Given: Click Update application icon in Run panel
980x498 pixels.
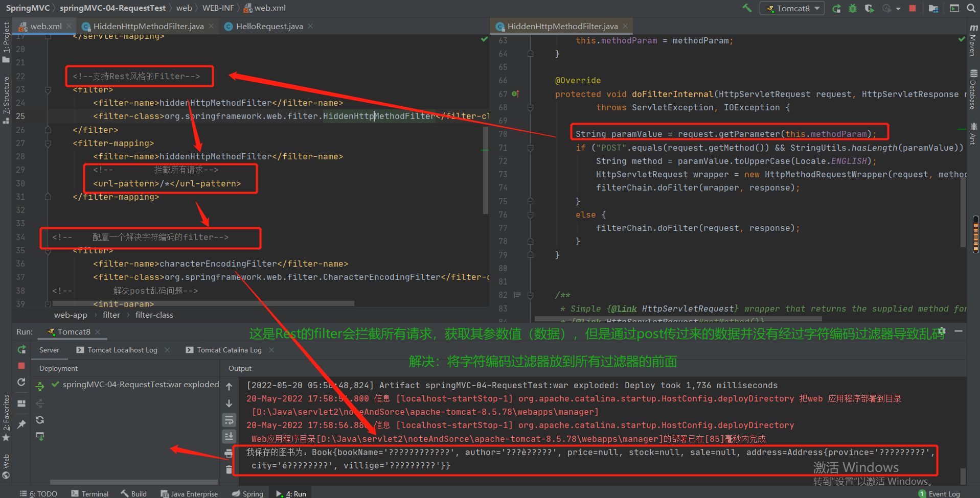Looking at the screenshot, I should [x=21, y=382].
